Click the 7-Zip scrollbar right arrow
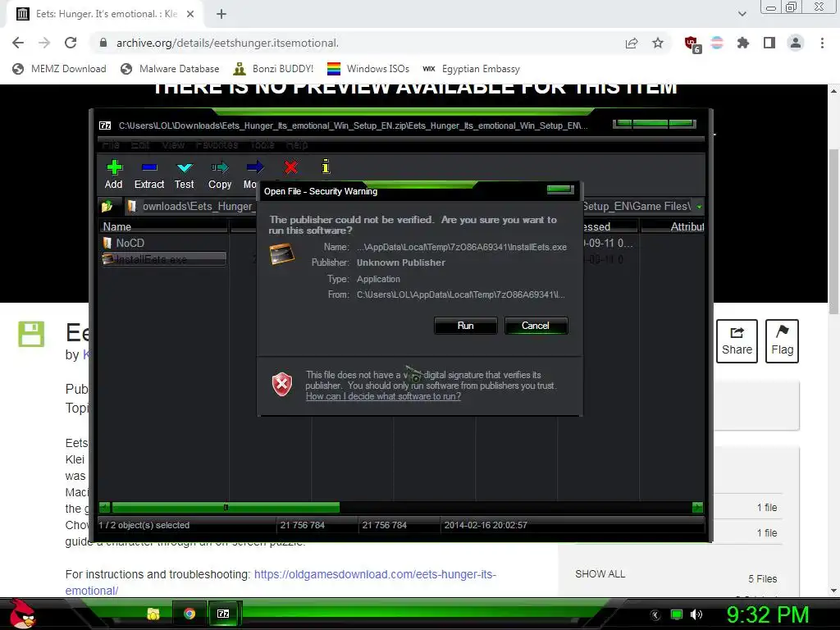 click(697, 507)
